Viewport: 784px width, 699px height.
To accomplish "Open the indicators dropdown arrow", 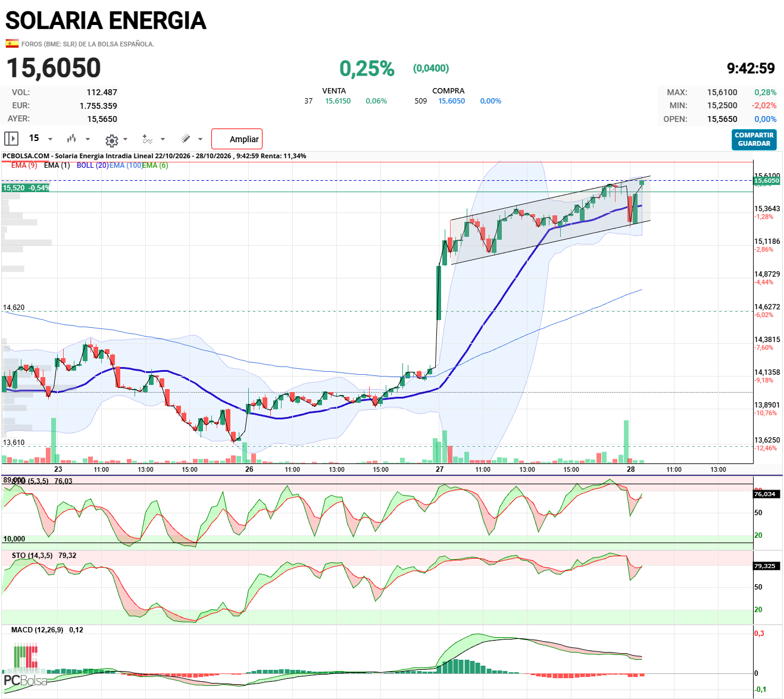I will [x=163, y=139].
